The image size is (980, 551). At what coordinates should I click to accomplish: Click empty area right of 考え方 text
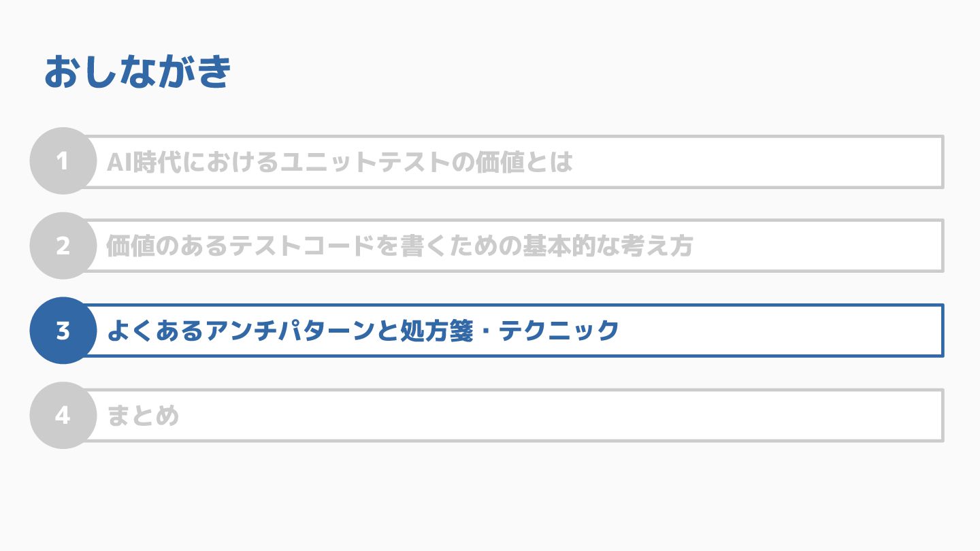click(817, 246)
